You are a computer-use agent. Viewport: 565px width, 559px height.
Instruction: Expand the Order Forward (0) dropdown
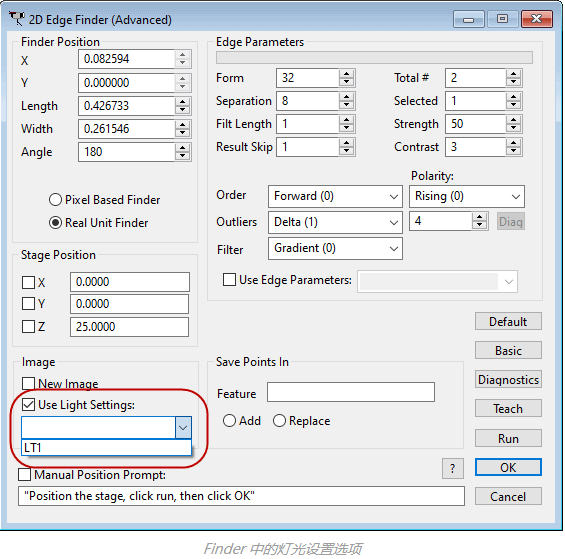pyautogui.click(x=335, y=196)
